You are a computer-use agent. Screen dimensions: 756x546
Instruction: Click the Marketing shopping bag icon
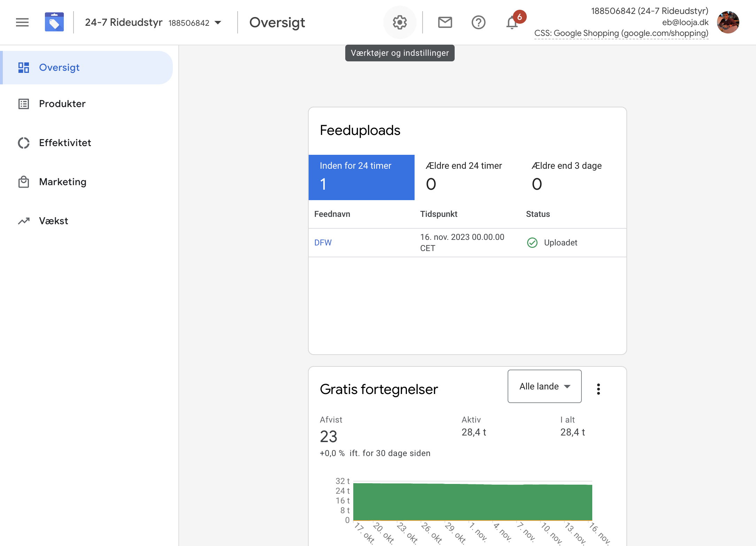[x=24, y=182]
